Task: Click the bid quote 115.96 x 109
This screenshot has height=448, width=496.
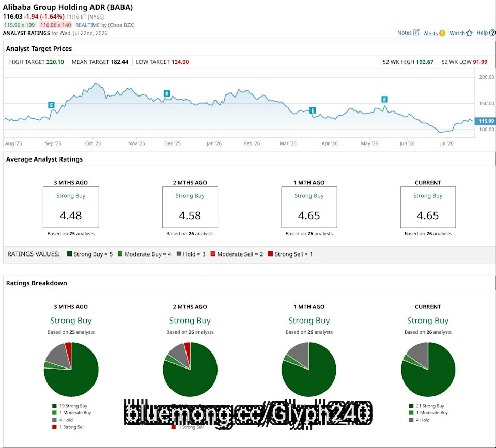Action: [20, 25]
